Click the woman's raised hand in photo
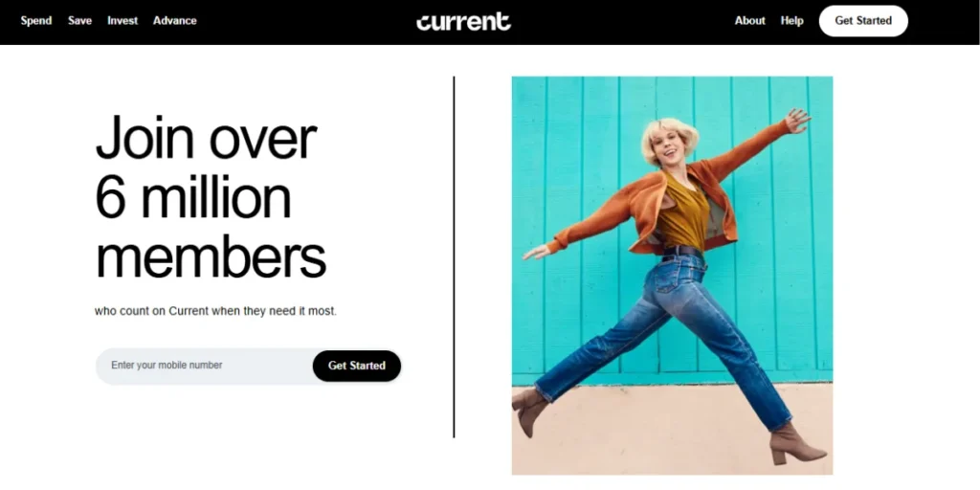980x490 pixels. click(797, 120)
